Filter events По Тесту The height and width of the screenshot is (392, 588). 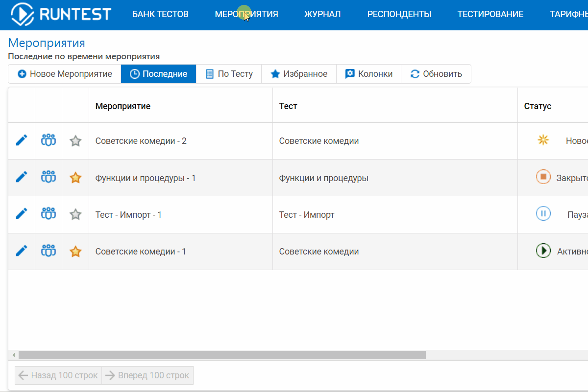[229, 74]
